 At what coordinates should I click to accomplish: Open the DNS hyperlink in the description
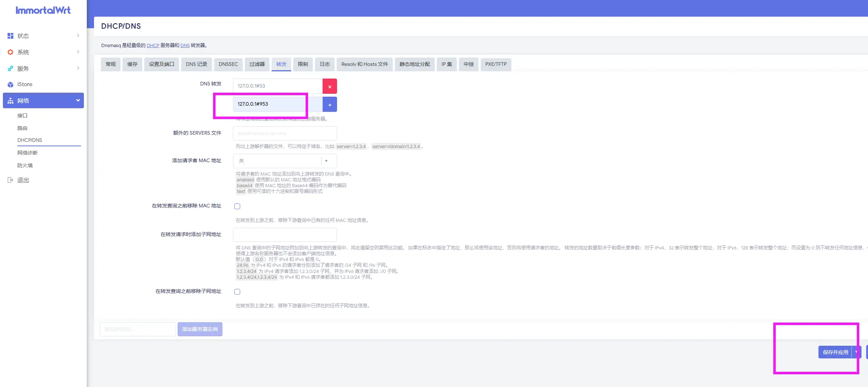point(185,45)
